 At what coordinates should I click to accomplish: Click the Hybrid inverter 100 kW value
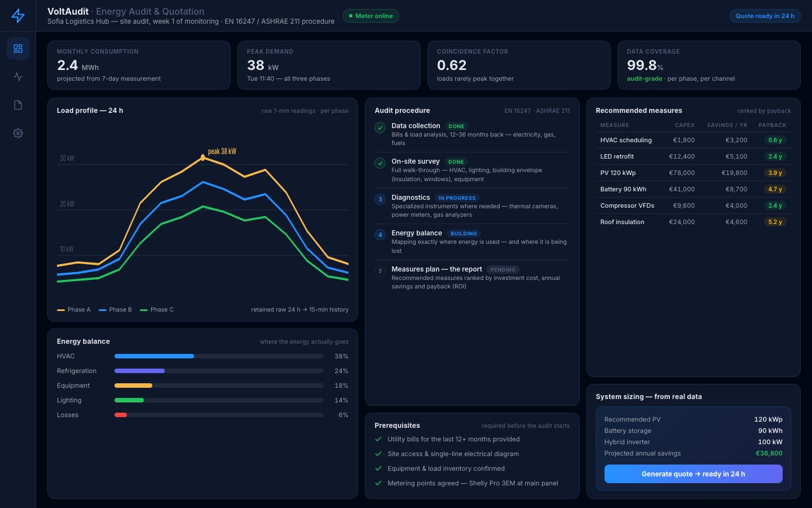point(770,442)
